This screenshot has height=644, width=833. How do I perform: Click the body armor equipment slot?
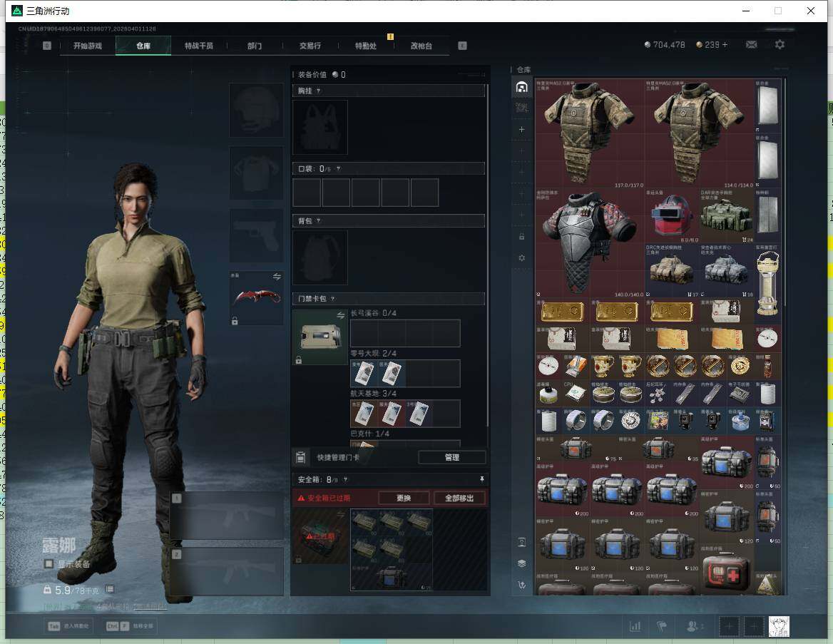pos(256,173)
